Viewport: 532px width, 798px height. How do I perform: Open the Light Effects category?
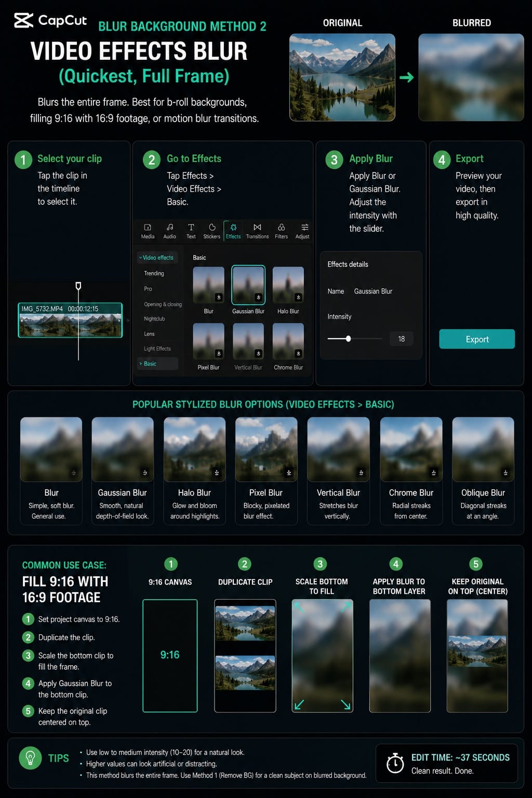point(157,349)
